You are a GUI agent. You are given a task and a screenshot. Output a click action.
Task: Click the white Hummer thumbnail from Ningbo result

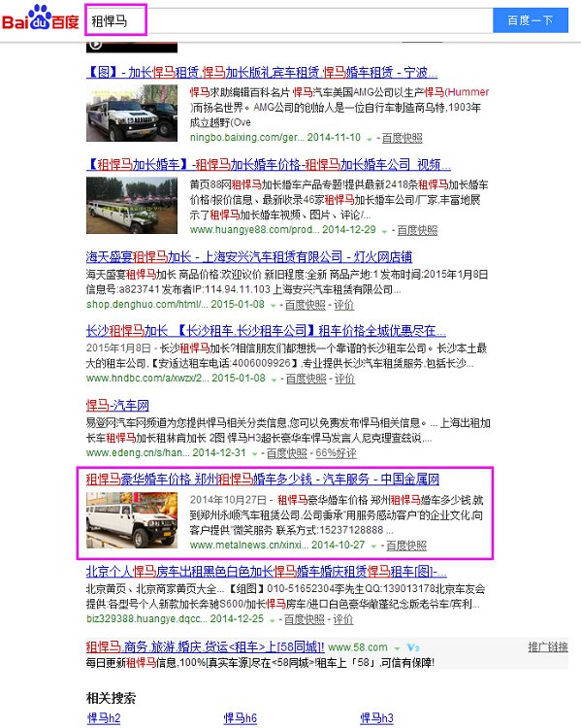[x=132, y=114]
